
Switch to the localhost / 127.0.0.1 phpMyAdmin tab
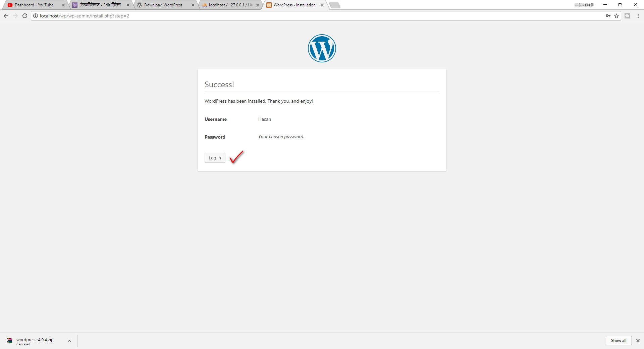[231, 5]
